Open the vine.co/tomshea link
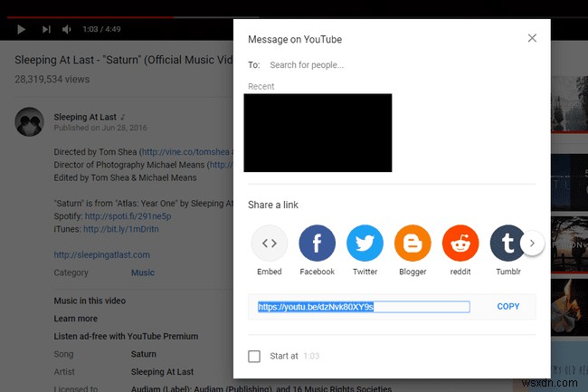The height and width of the screenshot is (392, 588). [185, 152]
